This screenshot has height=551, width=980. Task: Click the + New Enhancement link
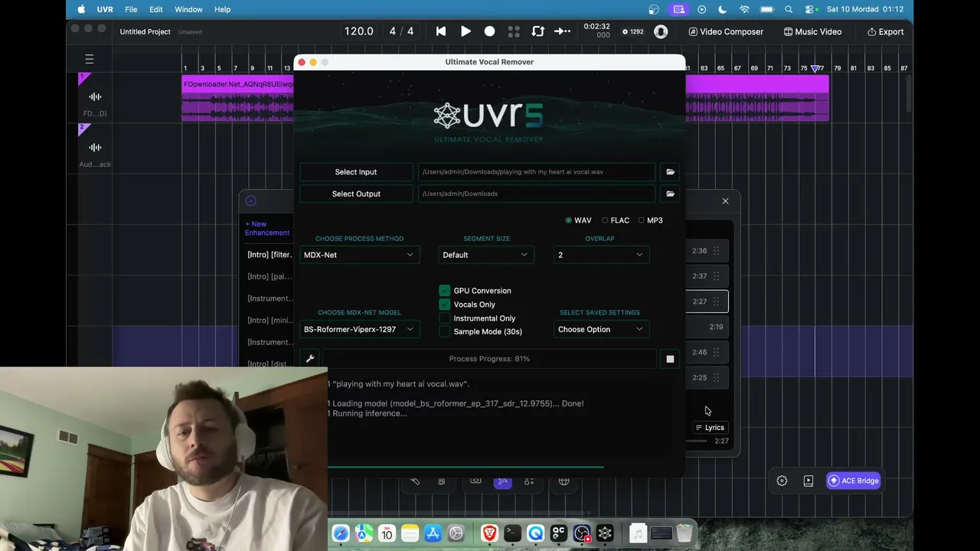pyautogui.click(x=267, y=228)
